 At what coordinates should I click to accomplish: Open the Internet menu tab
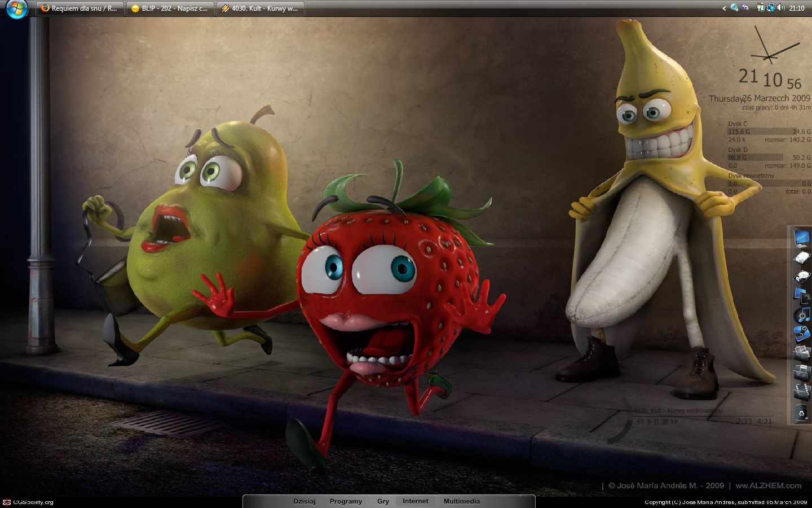416,501
